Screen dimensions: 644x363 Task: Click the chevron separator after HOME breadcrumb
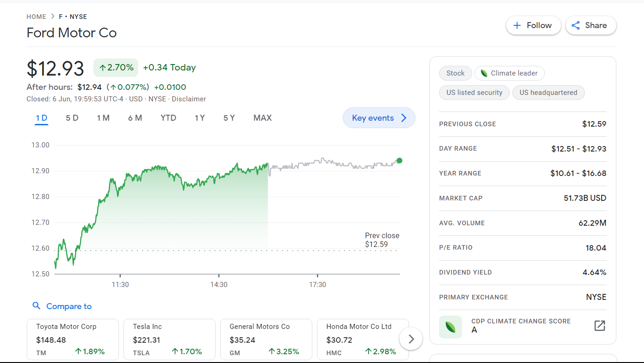click(53, 17)
